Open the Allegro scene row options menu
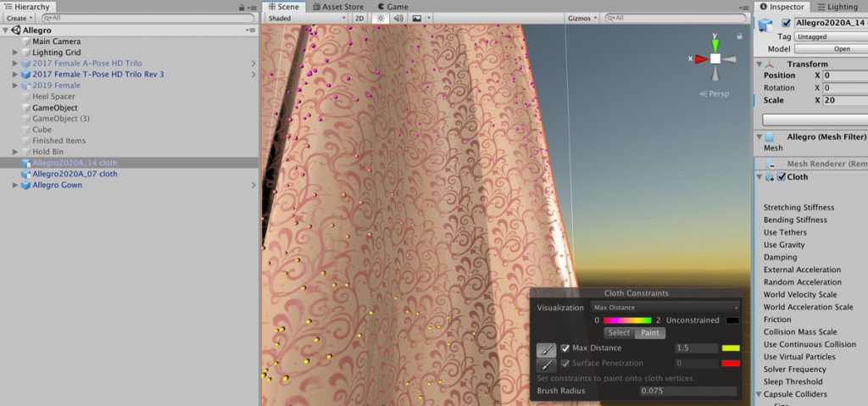Image resolution: width=868 pixels, height=406 pixels. [251, 30]
